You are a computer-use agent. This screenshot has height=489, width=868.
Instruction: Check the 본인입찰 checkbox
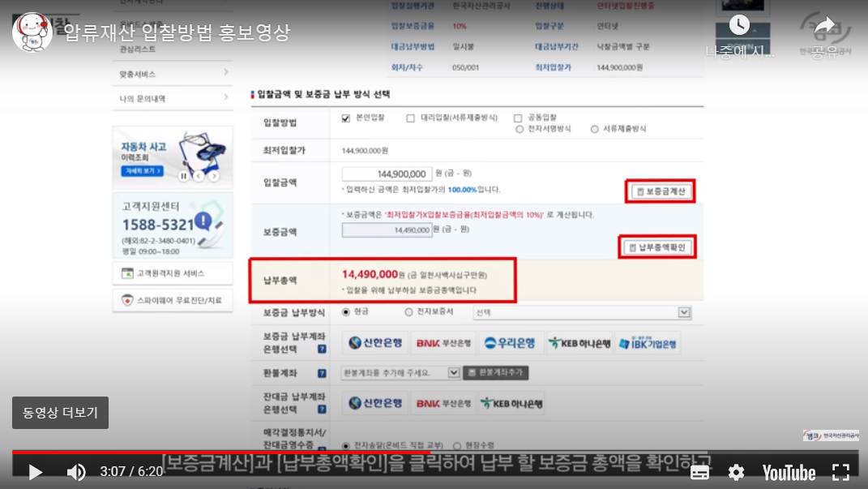(346, 118)
